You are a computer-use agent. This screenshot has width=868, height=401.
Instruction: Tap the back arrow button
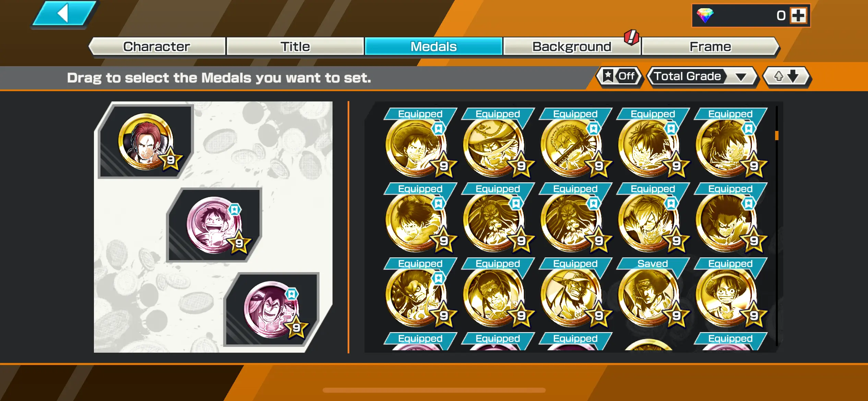tap(64, 14)
